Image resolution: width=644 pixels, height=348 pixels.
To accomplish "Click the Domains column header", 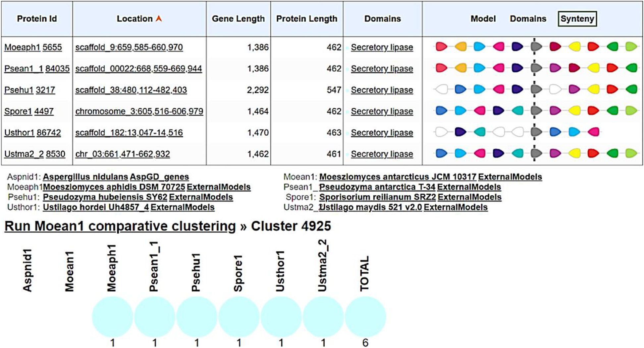I will pyautogui.click(x=383, y=19).
